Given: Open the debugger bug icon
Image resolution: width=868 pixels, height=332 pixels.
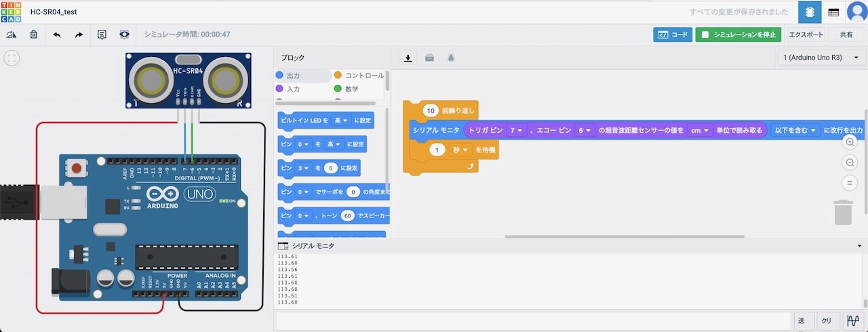Looking at the screenshot, I should click(451, 58).
